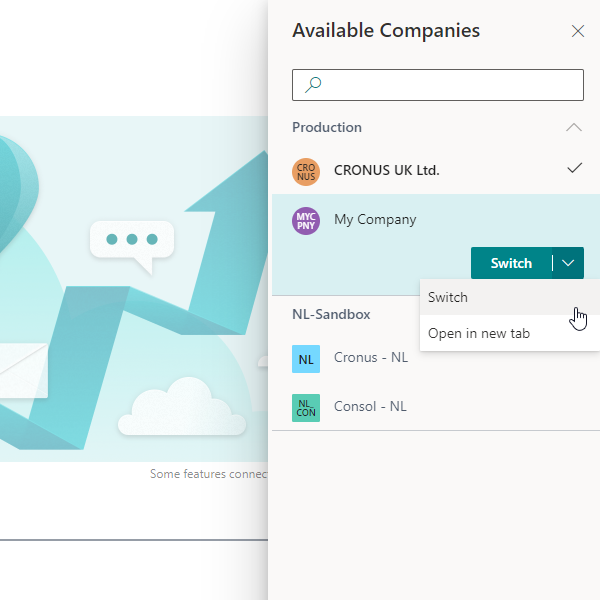The image size is (600, 600).
Task: Select the My Company row text
Action: point(375,220)
